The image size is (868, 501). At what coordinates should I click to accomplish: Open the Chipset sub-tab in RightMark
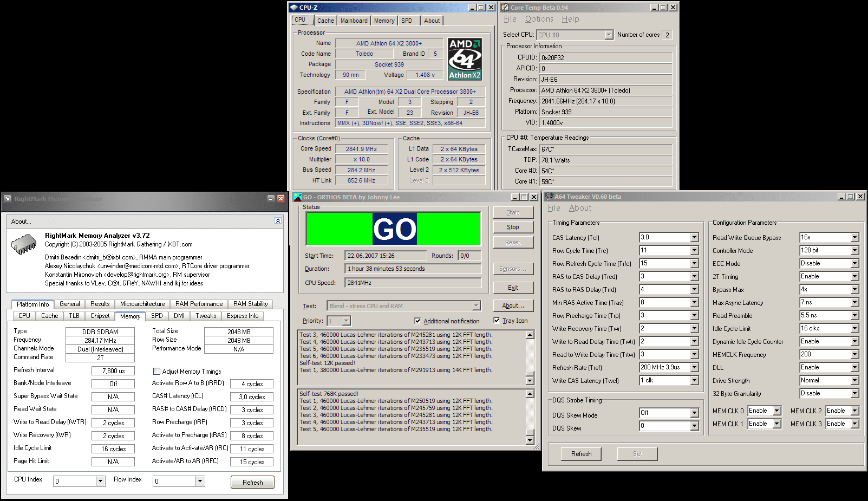[100, 316]
